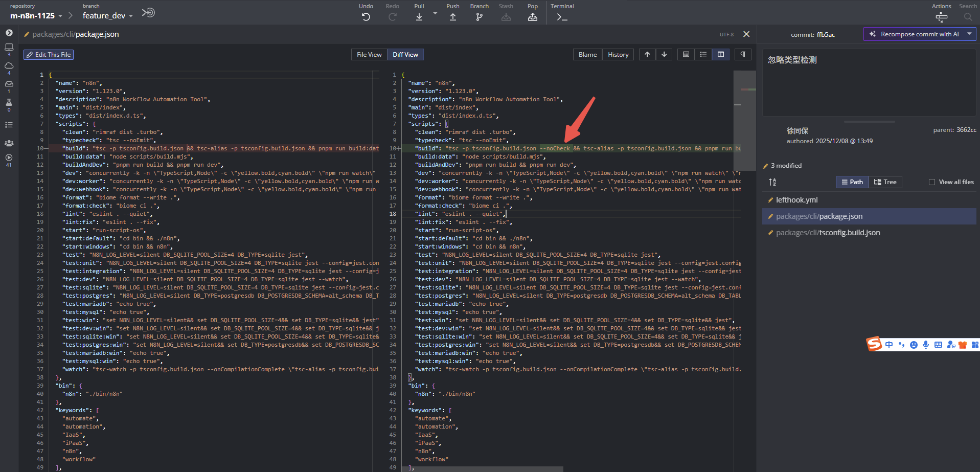Click the Undo icon

coord(366,17)
